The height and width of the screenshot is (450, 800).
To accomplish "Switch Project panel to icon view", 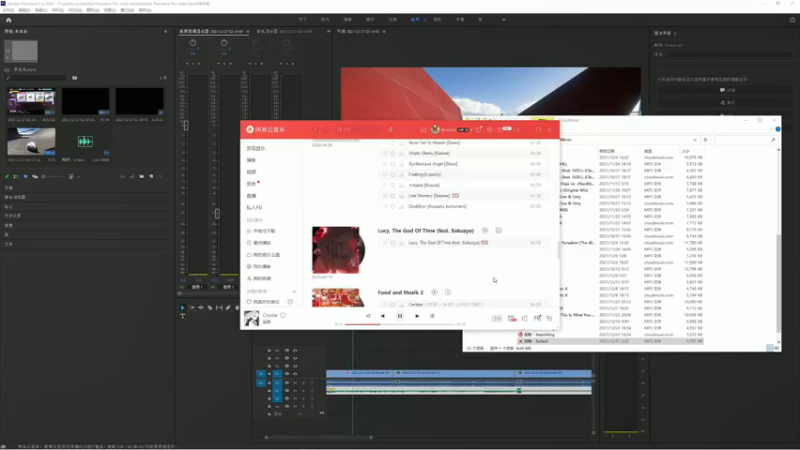I will tap(25, 177).
